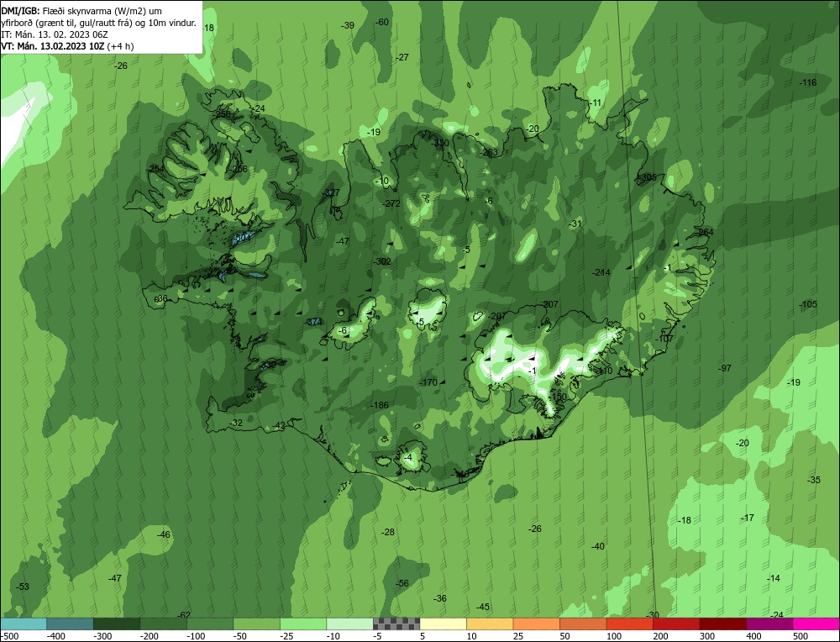
Task: Click the -31 value in the northeast highlands
Action: point(575,224)
